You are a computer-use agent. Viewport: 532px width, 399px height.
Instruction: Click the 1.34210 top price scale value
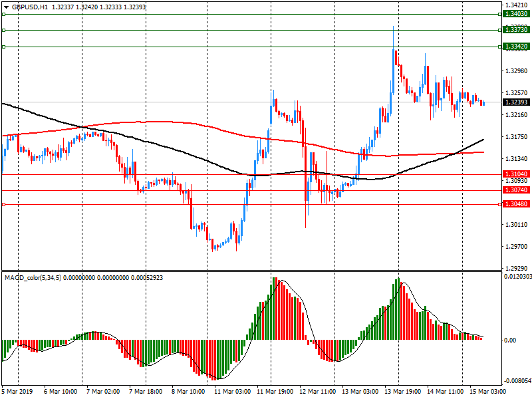pyautogui.click(x=516, y=5)
